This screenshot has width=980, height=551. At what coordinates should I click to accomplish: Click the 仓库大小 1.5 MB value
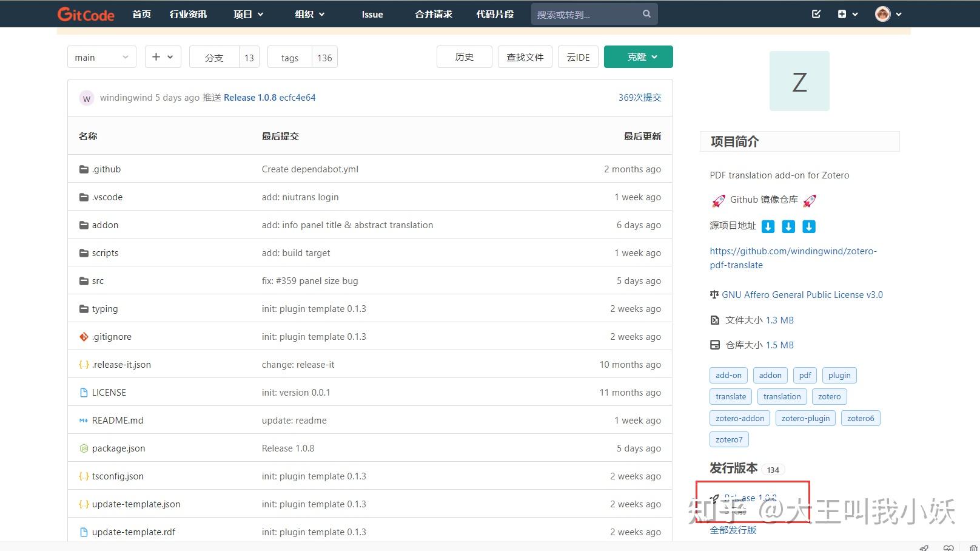[x=780, y=345]
